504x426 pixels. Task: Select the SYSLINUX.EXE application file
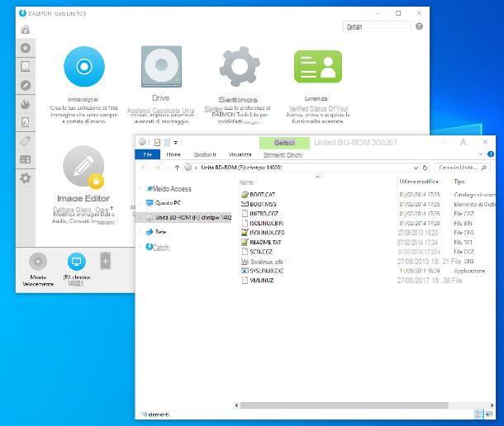pos(262,271)
